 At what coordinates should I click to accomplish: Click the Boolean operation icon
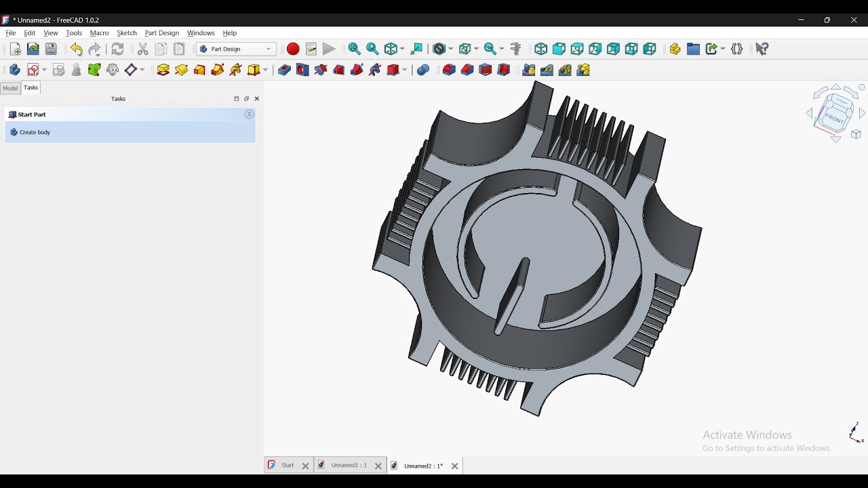[x=423, y=70]
